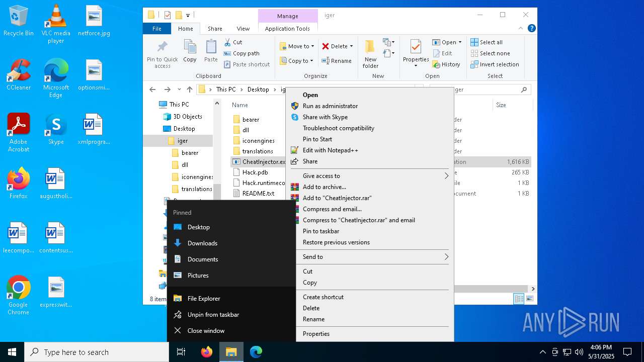Click This PC in address breadcrumb

[x=226, y=89]
